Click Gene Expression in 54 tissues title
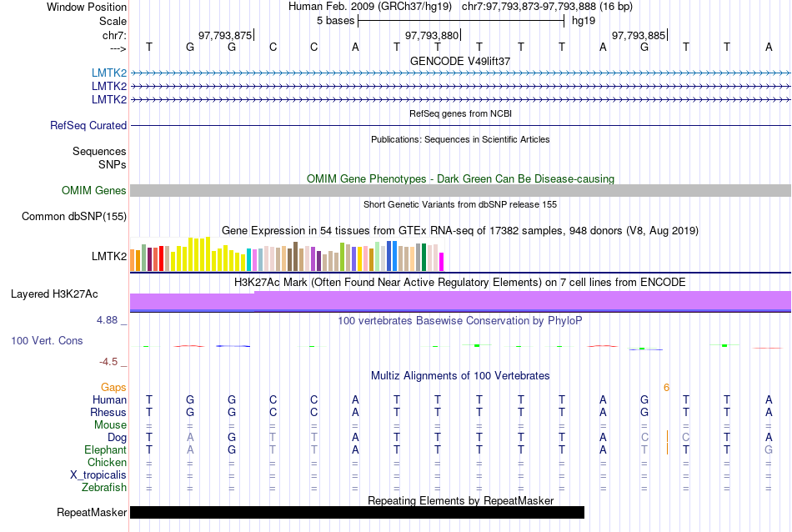792x532 pixels. 460,231
